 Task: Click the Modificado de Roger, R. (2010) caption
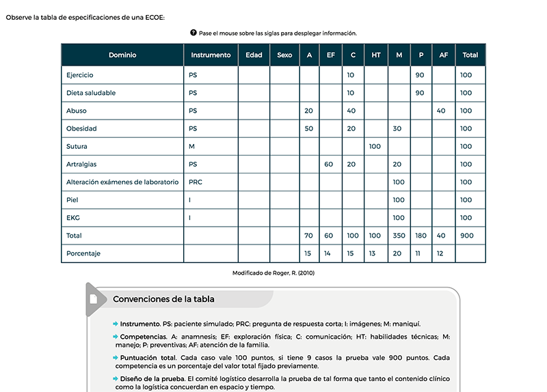tap(273, 273)
